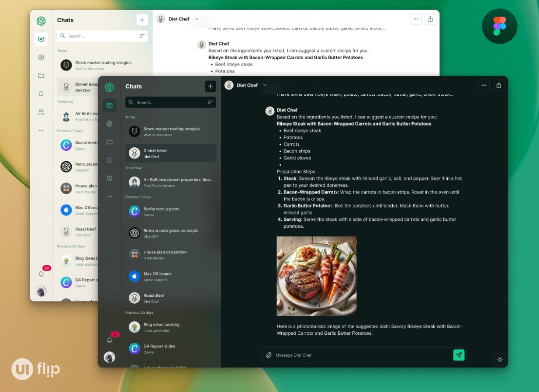Open the Retro arcade game concepts chat

(171, 233)
